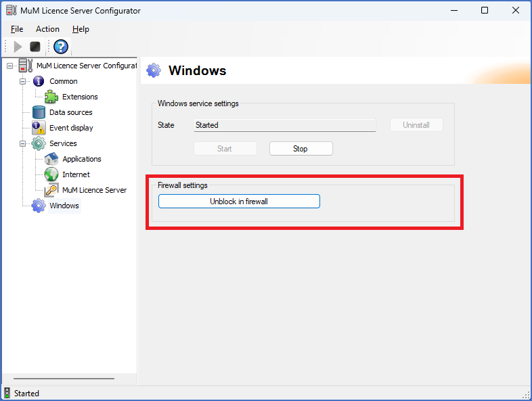This screenshot has width=532, height=401.
Task: Collapse the Common tree node
Action: pyautogui.click(x=22, y=81)
